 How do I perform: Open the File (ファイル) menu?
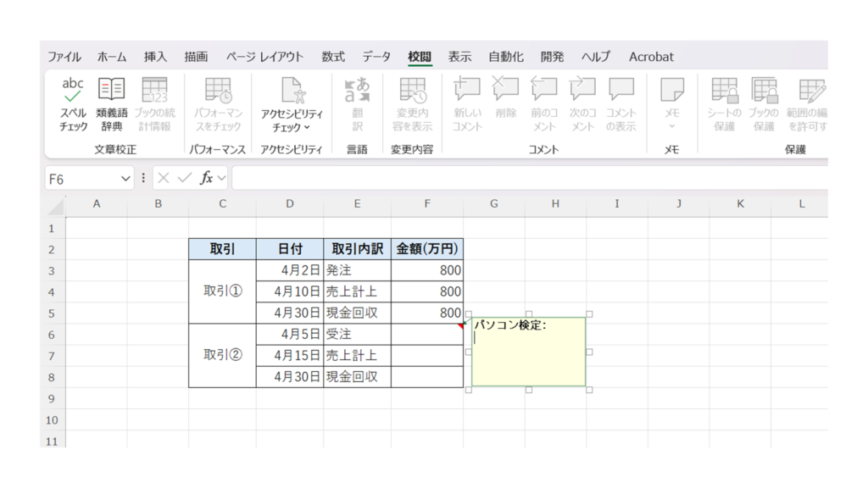pos(64,57)
